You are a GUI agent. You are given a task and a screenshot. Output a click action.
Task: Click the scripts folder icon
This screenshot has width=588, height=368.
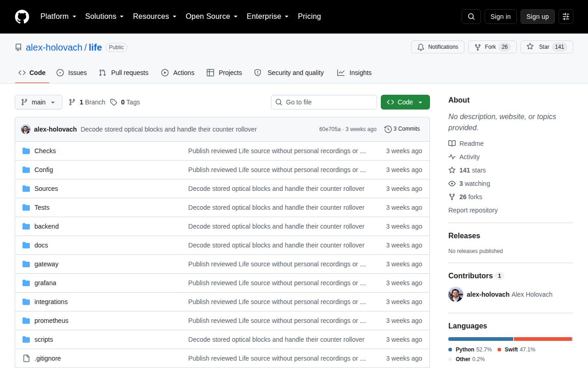pos(26,339)
